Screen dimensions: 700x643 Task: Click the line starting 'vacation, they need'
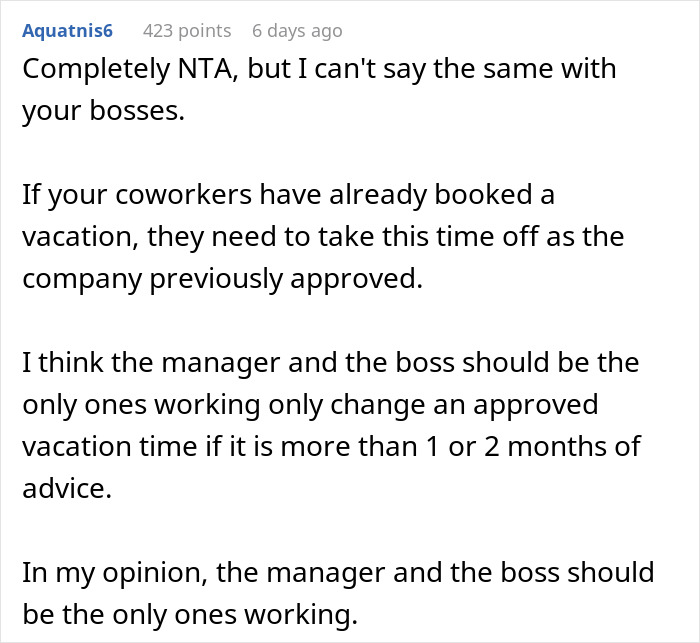click(x=323, y=238)
